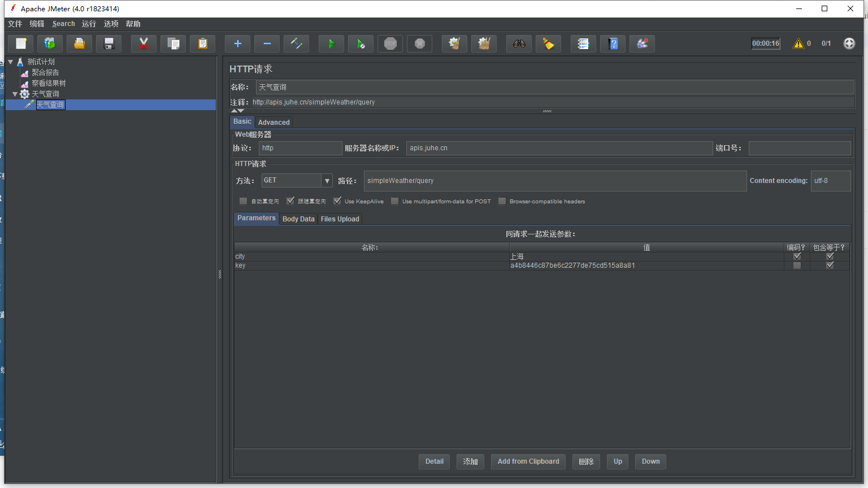Viewport: 868px width, 488px height.
Task: Uncheck the encode checkbox for city row
Action: click(x=797, y=256)
